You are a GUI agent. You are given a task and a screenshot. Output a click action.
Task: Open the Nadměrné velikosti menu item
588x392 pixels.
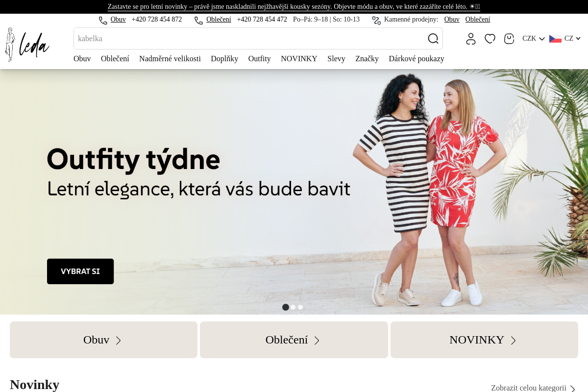pos(170,59)
